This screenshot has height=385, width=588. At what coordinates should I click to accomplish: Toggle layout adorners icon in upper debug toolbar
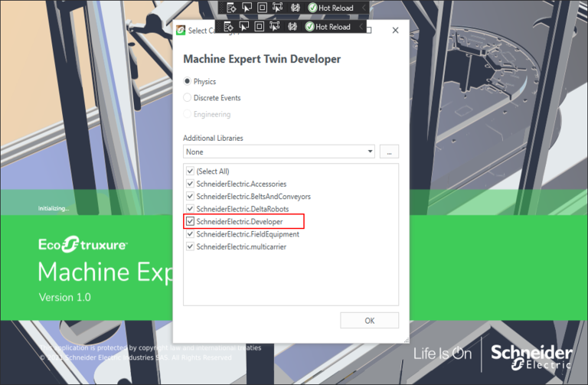coord(262,8)
